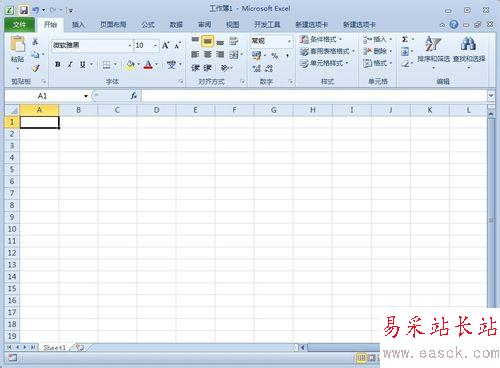Switch to the View ribbon tab

233,25
